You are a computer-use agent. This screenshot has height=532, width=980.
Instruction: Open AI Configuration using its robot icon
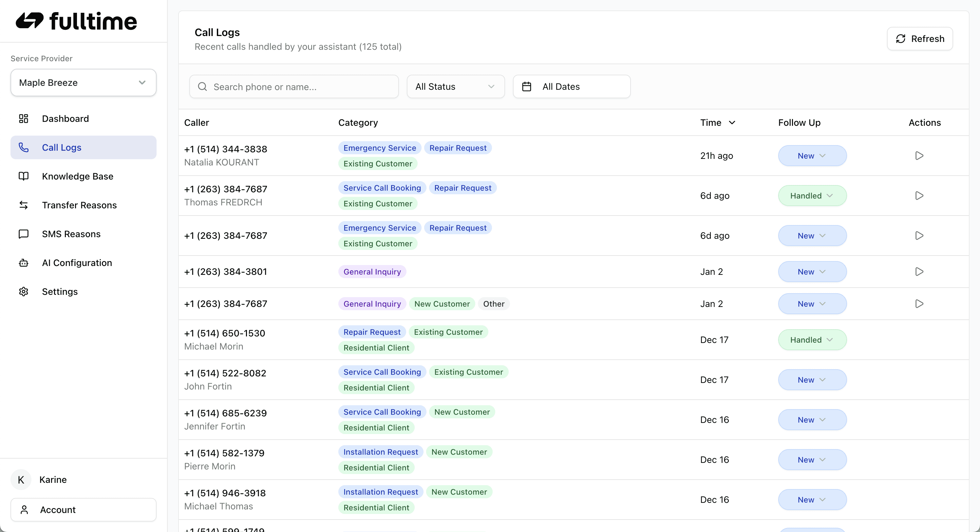click(x=24, y=263)
